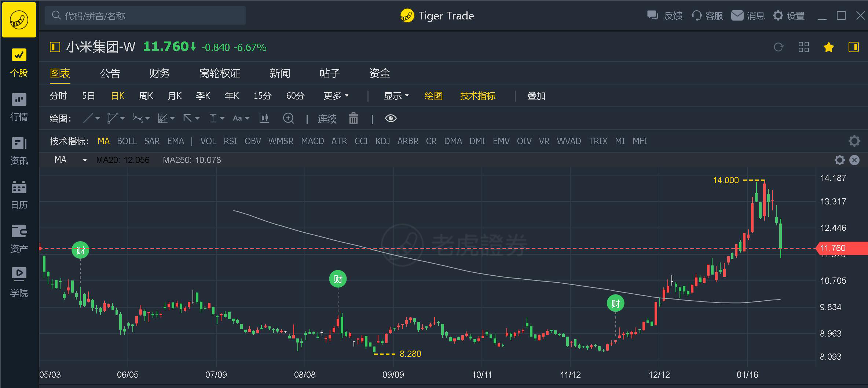This screenshot has width=868, height=388.
Task: Click the 财 marker near 08/08
Action: 338,279
